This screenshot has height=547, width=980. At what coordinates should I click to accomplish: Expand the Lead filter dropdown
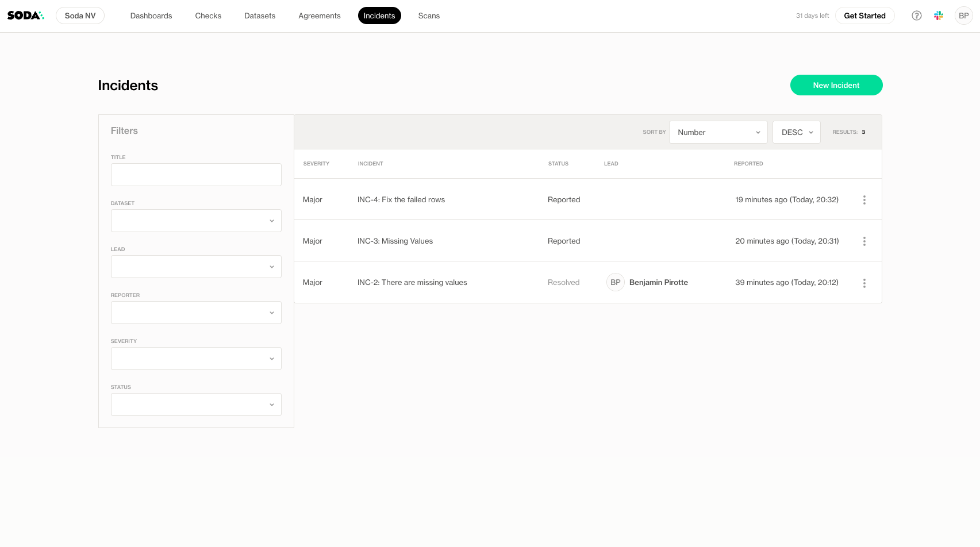click(x=196, y=267)
